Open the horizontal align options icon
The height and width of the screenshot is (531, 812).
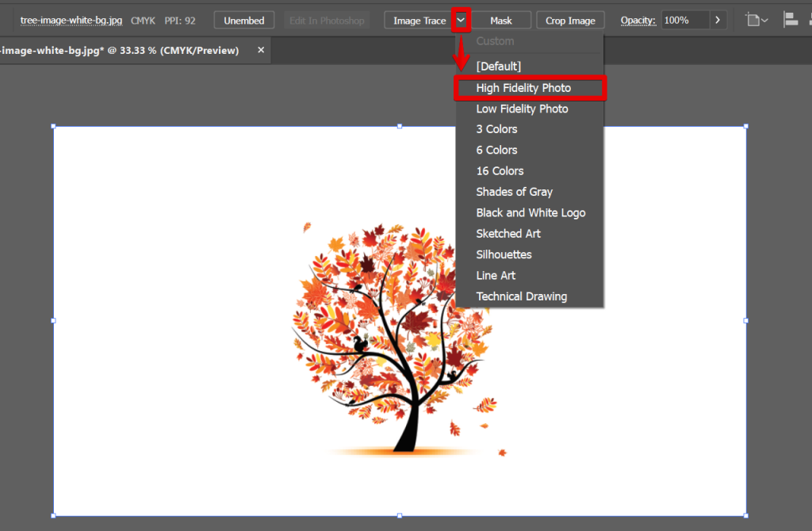pos(790,19)
